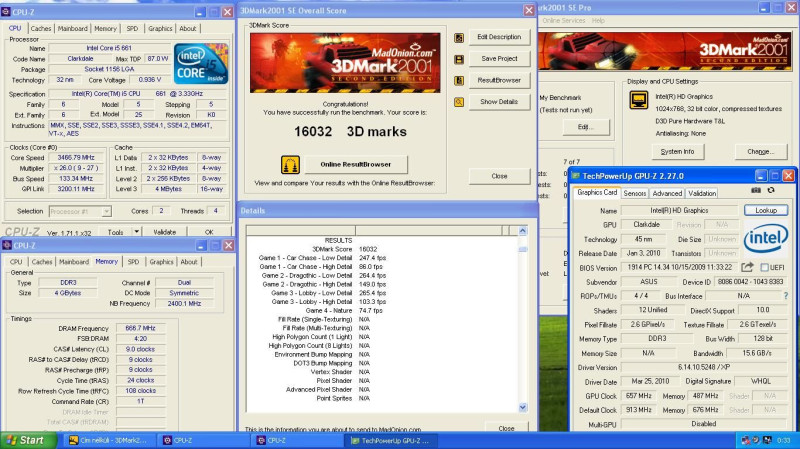Viewport: 800px width, 449px height.
Task: Click the Driver Version field in GPU-Z
Action: click(704, 367)
